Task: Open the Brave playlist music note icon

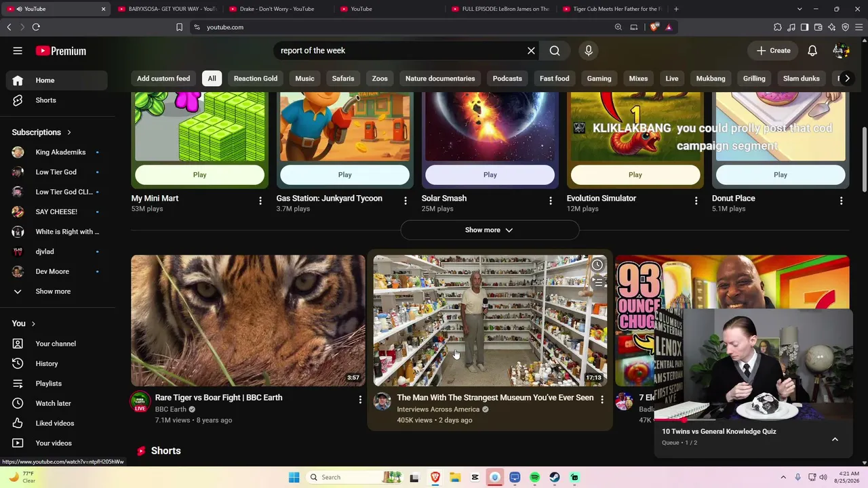Action: [791, 27]
